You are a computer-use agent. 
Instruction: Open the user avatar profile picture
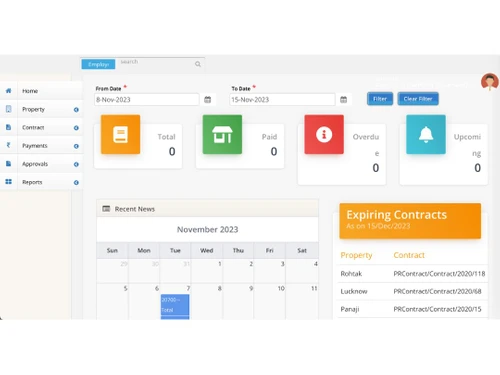tap(490, 82)
